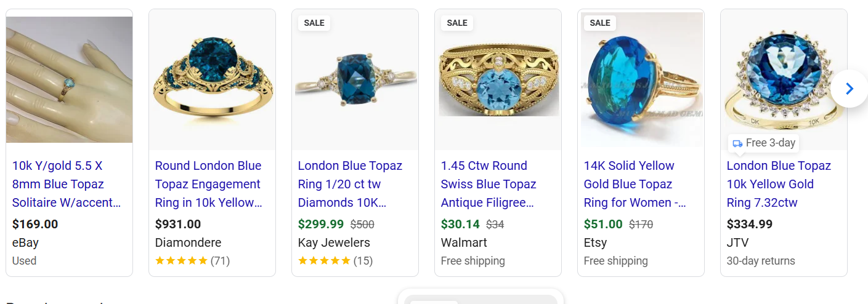
Task: Open "1.45 Ctw Round Swiss Blue Topaz" link
Action: click(489, 184)
